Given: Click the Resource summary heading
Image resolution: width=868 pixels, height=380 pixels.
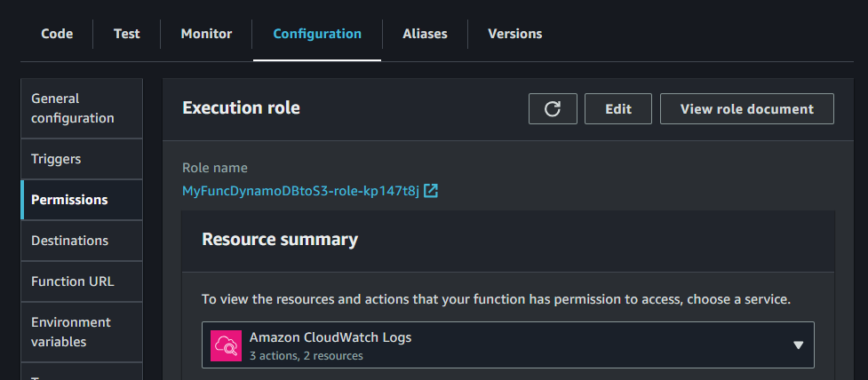Looking at the screenshot, I should (x=280, y=240).
